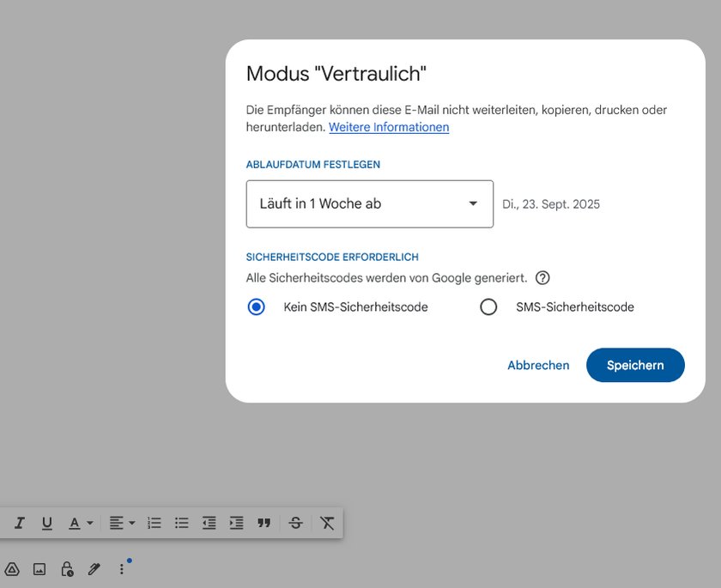The width and height of the screenshot is (721, 588).
Task: Open the Läuft in 1 Woche ab dropdown
Action: (369, 203)
